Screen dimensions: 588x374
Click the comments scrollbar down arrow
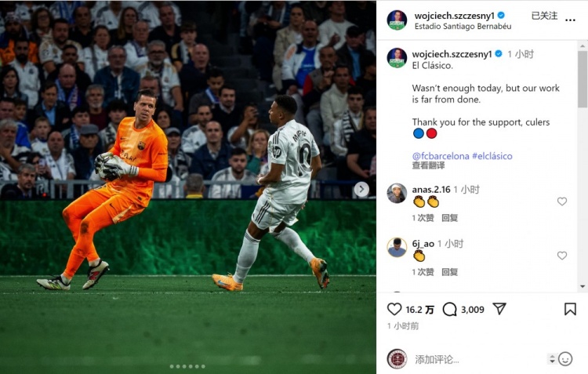click(x=583, y=286)
